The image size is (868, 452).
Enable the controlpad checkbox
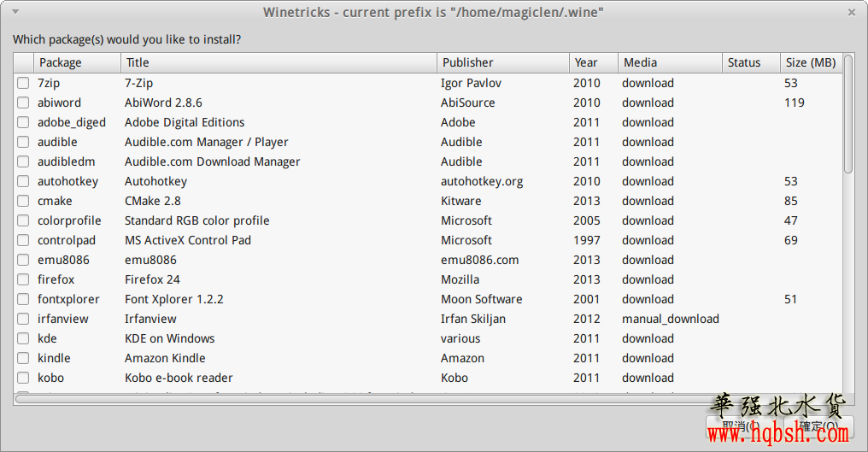tap(23, 240)
